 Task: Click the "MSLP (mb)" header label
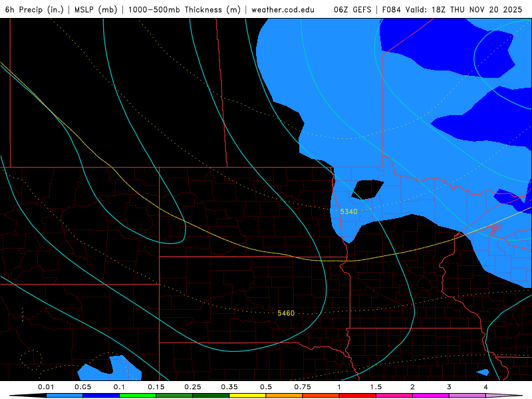[x=96, y=9]
